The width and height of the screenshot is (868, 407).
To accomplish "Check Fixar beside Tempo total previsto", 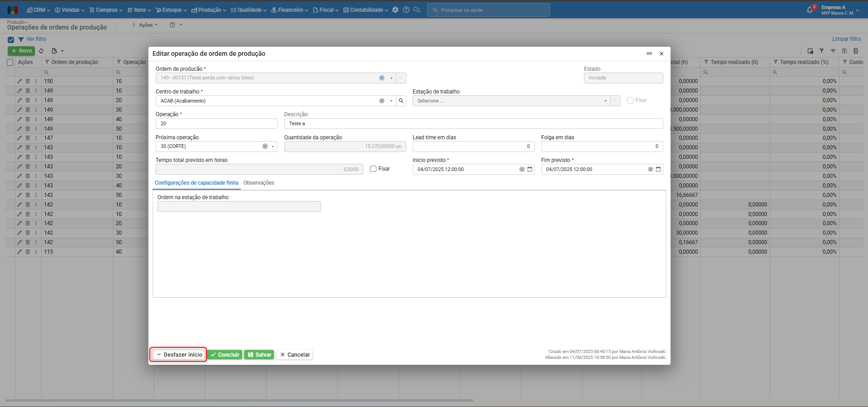I will (373, 169).
